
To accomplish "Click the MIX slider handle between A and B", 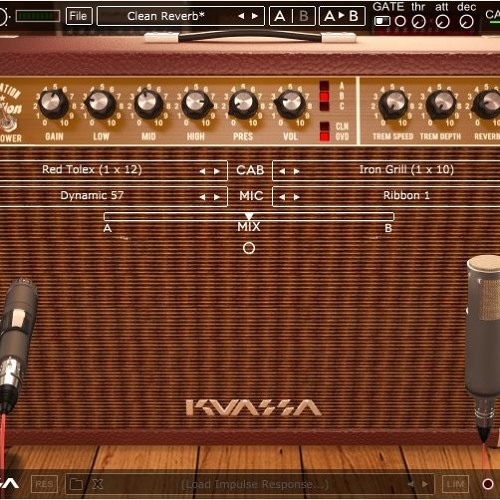I will 249,216.
